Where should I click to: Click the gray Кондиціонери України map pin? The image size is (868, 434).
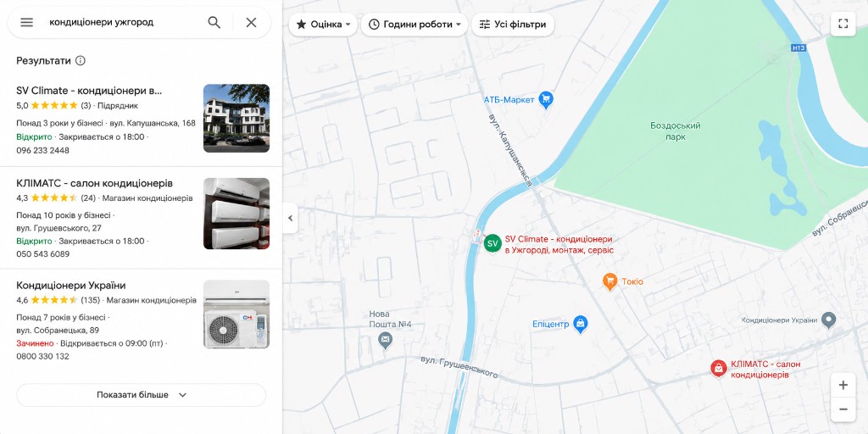(x=828, y=320)
